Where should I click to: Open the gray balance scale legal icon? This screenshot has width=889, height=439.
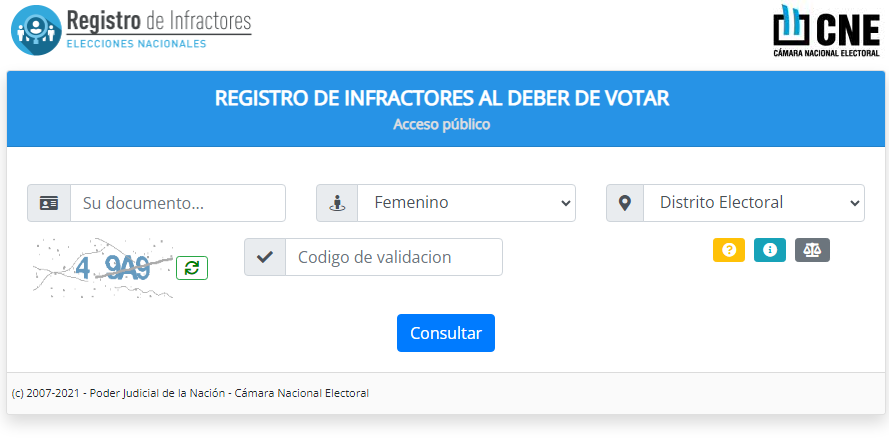(x=812, y=250)
